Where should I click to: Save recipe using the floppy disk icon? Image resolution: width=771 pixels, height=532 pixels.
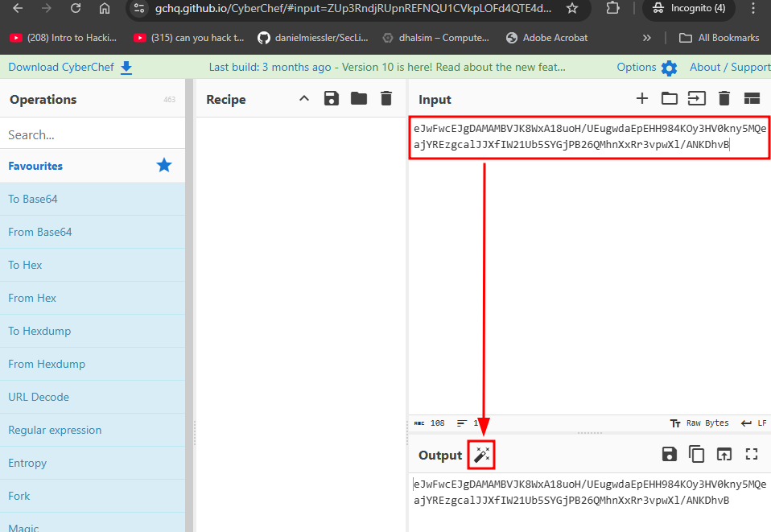click(x=331, y=99)
